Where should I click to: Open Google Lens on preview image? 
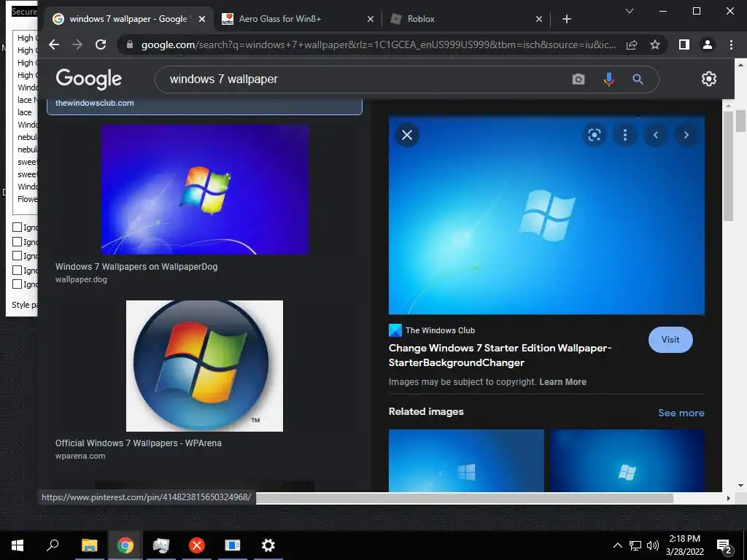594,135
